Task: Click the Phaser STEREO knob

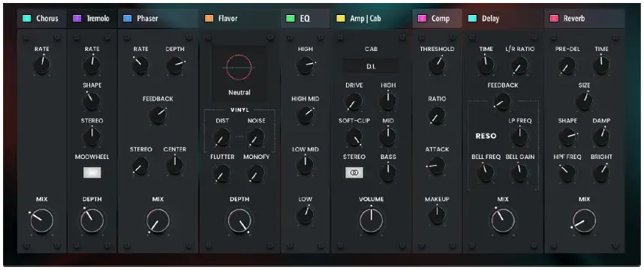Action: coord(141,166)
